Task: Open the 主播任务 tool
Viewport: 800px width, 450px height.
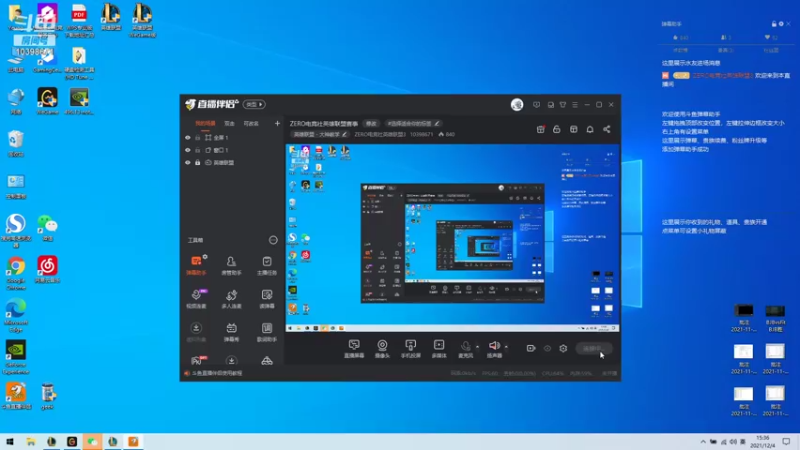Action: (267, 265)
